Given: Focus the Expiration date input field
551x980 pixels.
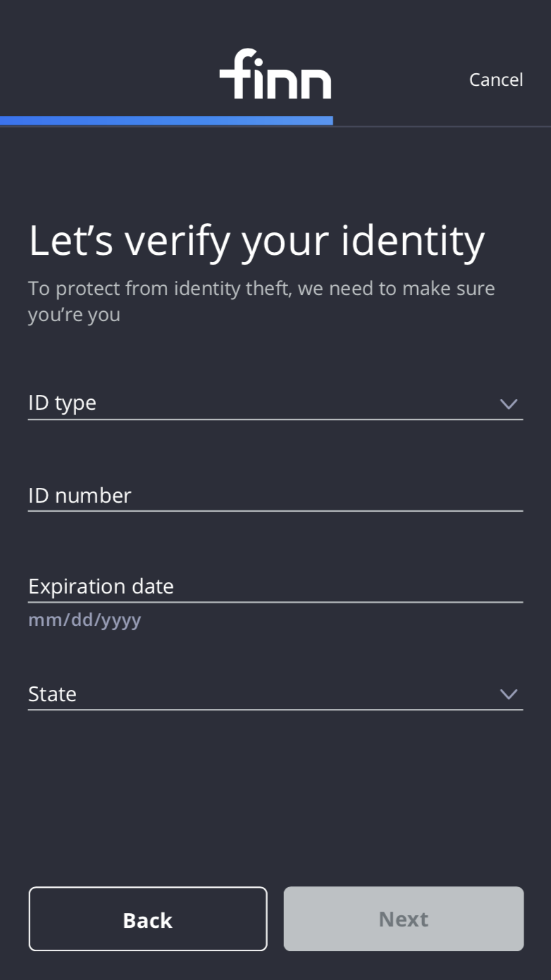Looking at the screenshot, I should (275, 586).
